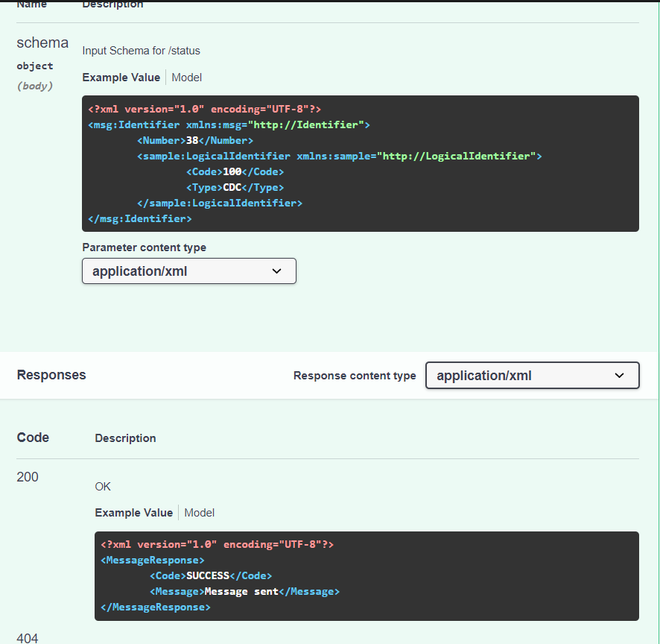Open the Parameter content type dropdown

coord(189,271)
